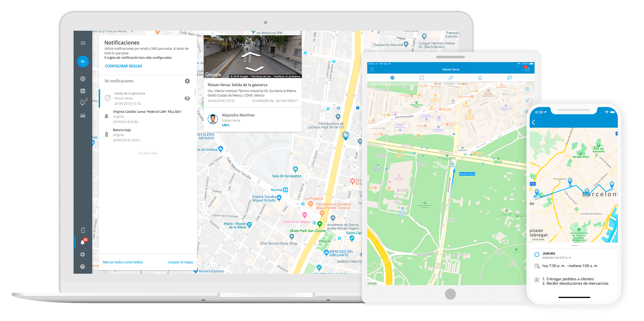644x321 pixels.
Task: Open notifications list gear settings
Action: (187, 81)
